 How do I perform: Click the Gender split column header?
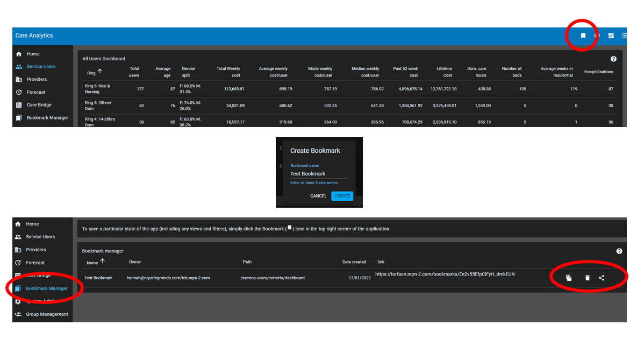[189, 72]
